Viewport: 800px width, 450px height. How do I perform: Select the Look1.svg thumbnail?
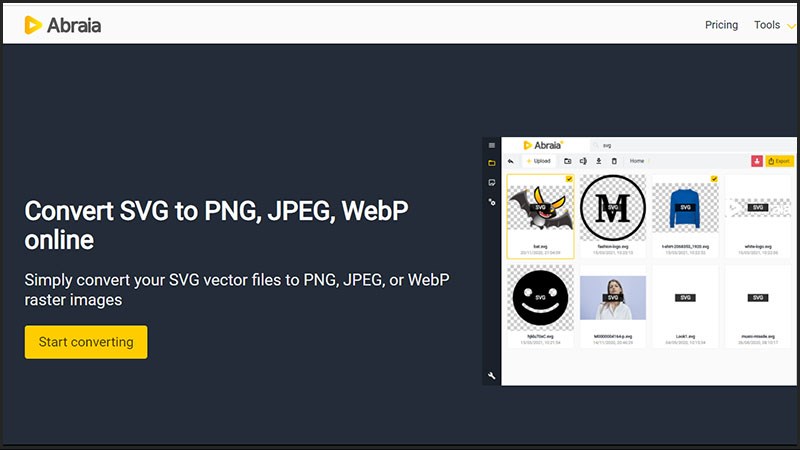pos(685,297)
